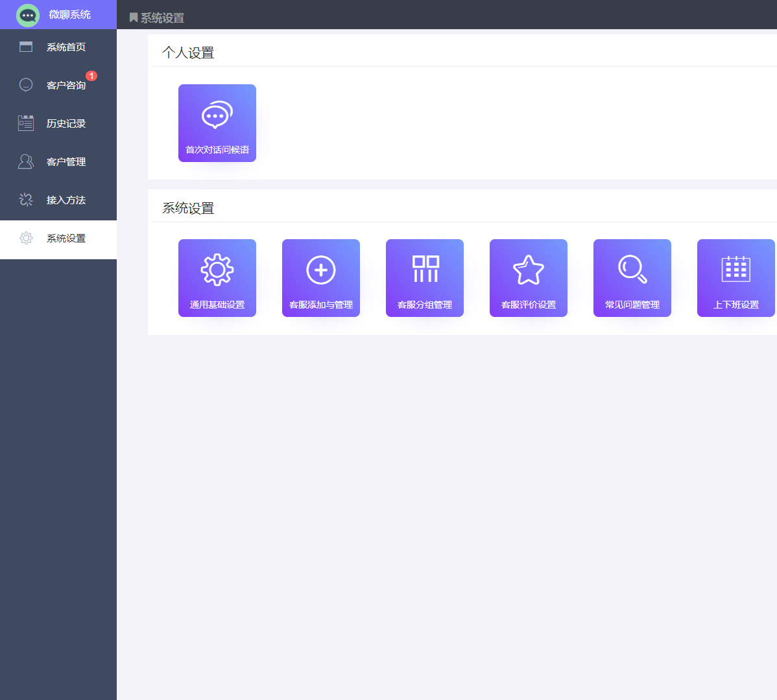The image size is (777, 700).
Task: Open the 接入方法 menu item
Action: tap(66, 200)
